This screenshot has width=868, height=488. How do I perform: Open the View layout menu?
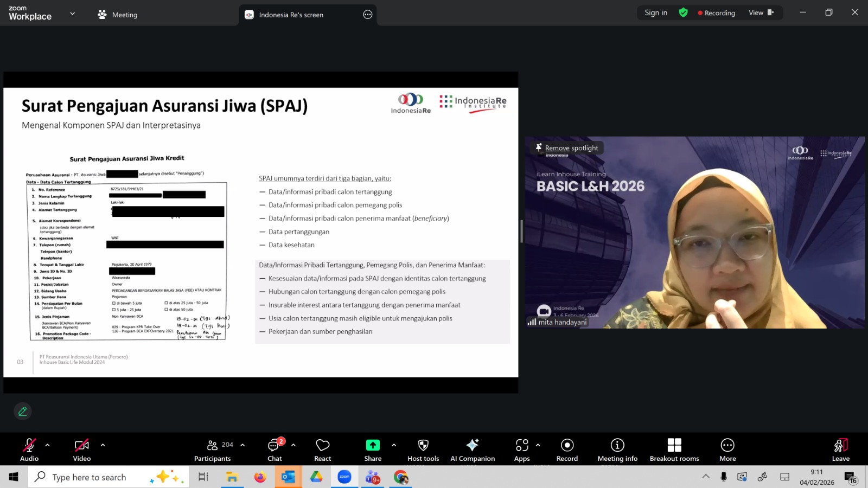click(761, 12)
